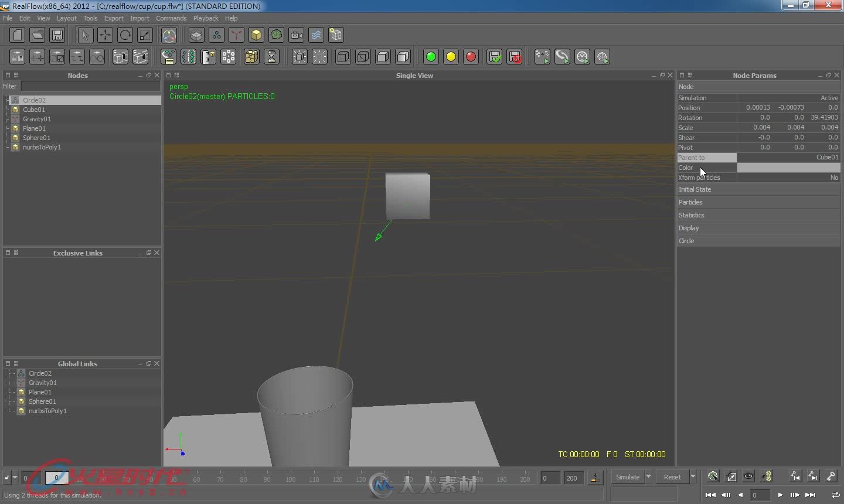844x504 pixels.
Task: Expand the Display section
Action: [x=758, y=228]
